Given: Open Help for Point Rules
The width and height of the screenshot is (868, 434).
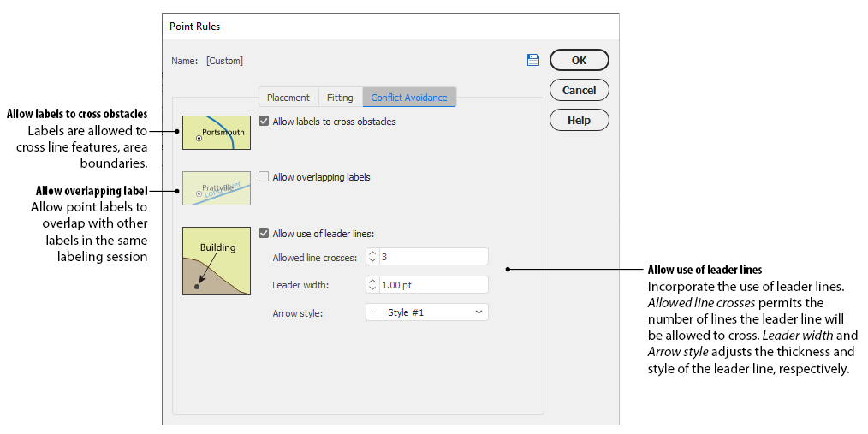Looking at the screenshot, I should [x=579, y=120].
